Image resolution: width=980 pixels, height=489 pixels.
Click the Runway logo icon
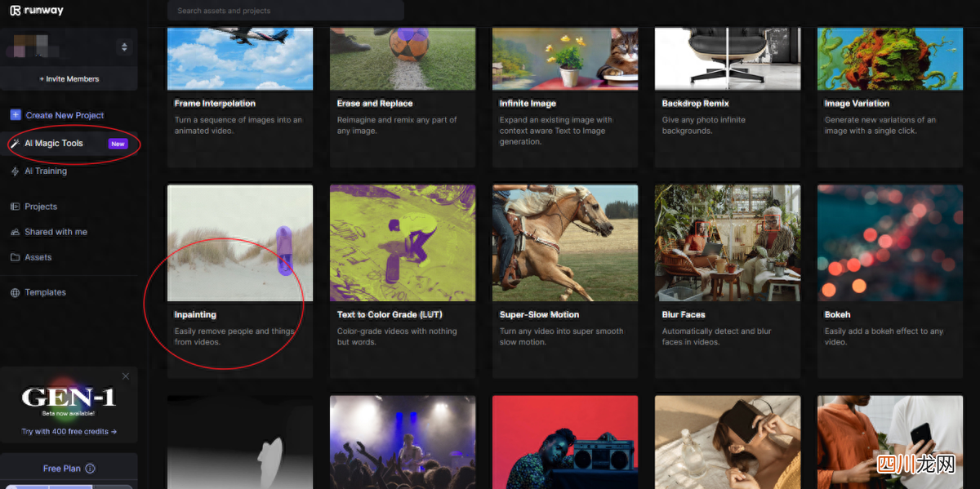point(15,11)
